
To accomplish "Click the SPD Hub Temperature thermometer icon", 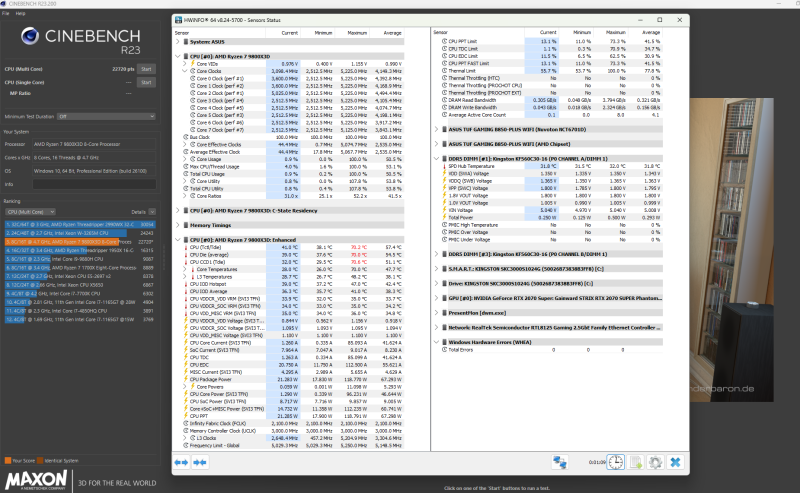I will pos(444,166).
